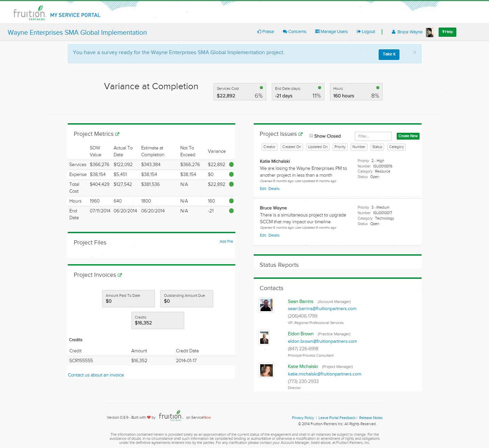Click green indicator on Services Cost tile

[261, 88]
